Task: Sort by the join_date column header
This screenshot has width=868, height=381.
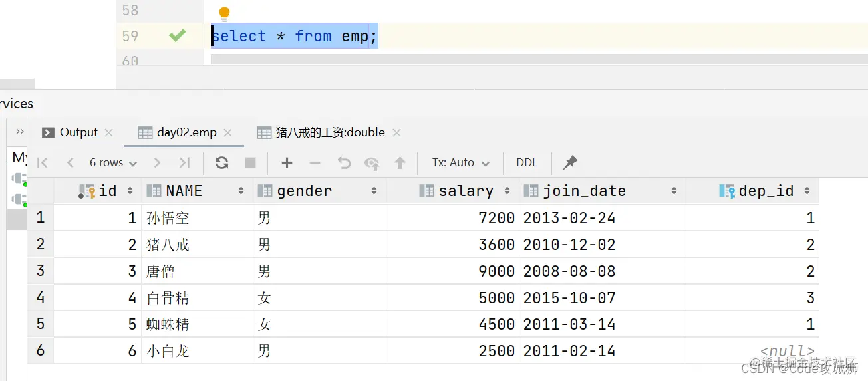Action: pyautogui.click(x=602, y=191)
